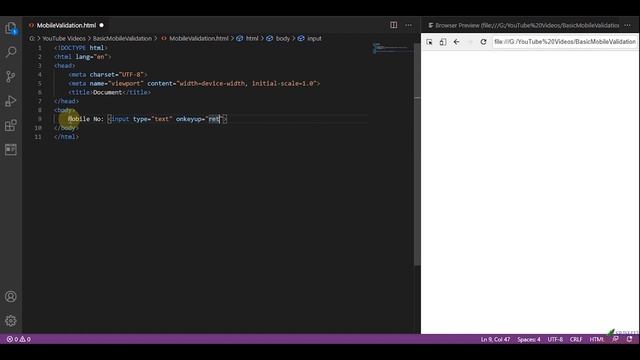Open the Accounts icon in activity bar
Screen dimensions: 640x360
point(11,296)
